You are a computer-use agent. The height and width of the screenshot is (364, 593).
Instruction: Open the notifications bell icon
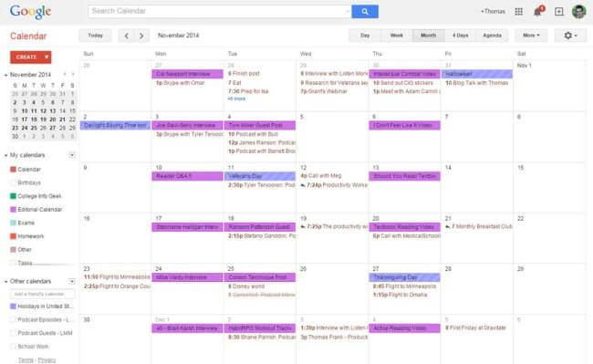537,12
